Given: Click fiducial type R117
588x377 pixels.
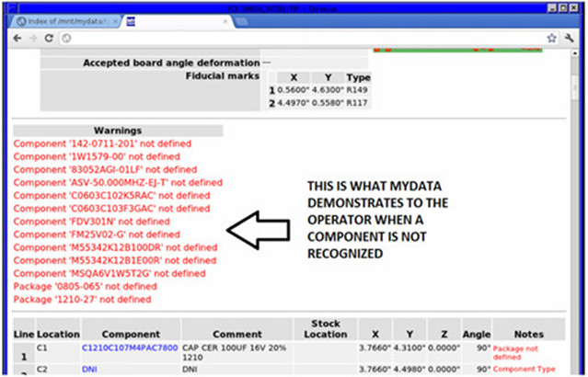Looking at the screenshot, I should pyautogui.click(x=357, y=103).
